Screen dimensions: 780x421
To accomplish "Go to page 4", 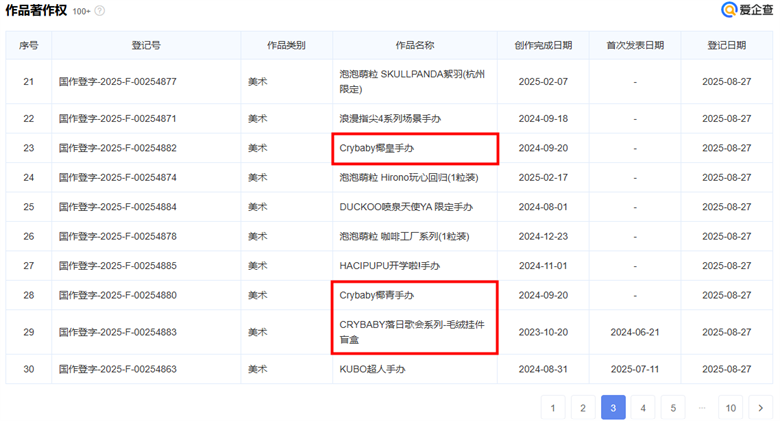I will (x=643, y=408).
